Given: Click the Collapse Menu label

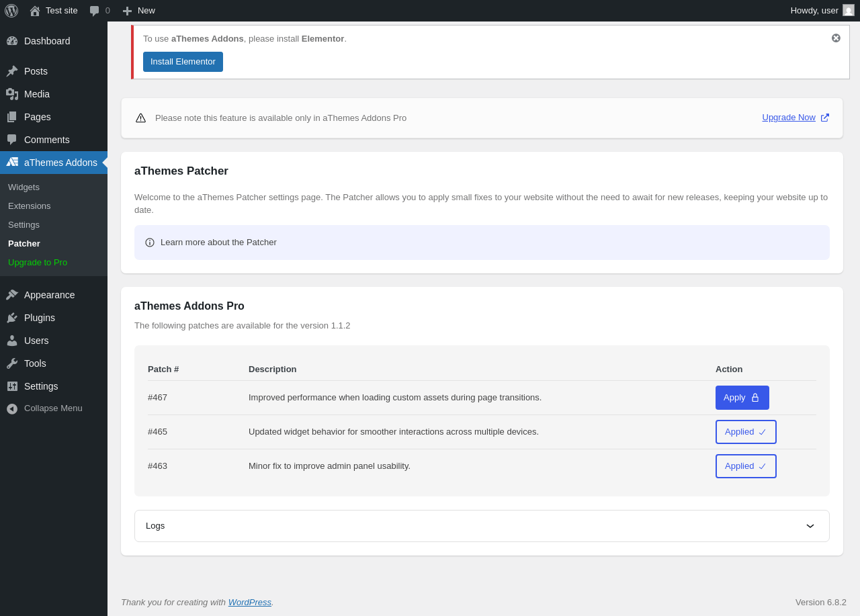Looking at the screenshot, I should [53, 408].
